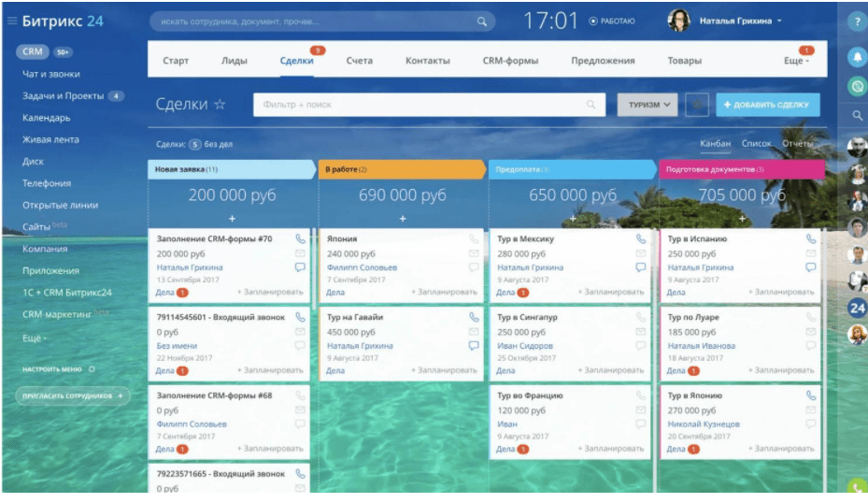Select the orange В работе stage header
868x503 pixels.
tap(402, 169)
